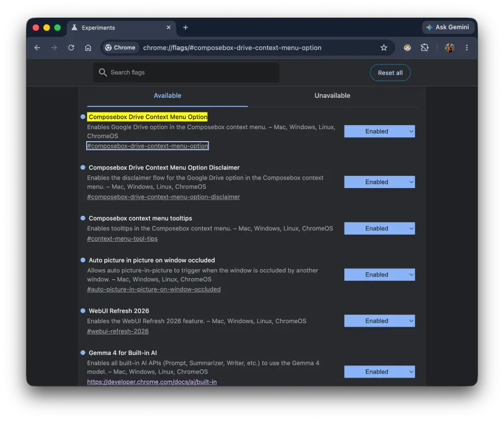The height and width of the screenshot is (421, 504).
Task: Click #composebox-drive-context-menu-option-disclaimer link
Action: [163, 197]
